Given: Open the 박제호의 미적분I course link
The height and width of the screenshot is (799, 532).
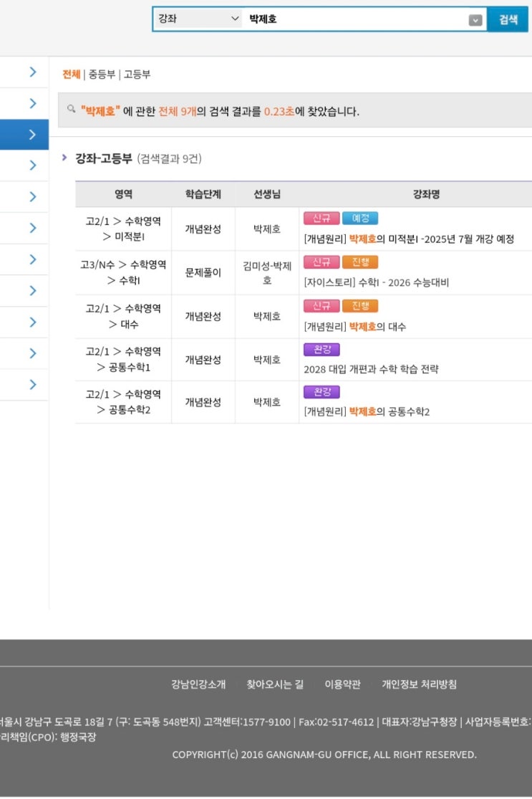Looking at the screenshot, I should 409,239.
